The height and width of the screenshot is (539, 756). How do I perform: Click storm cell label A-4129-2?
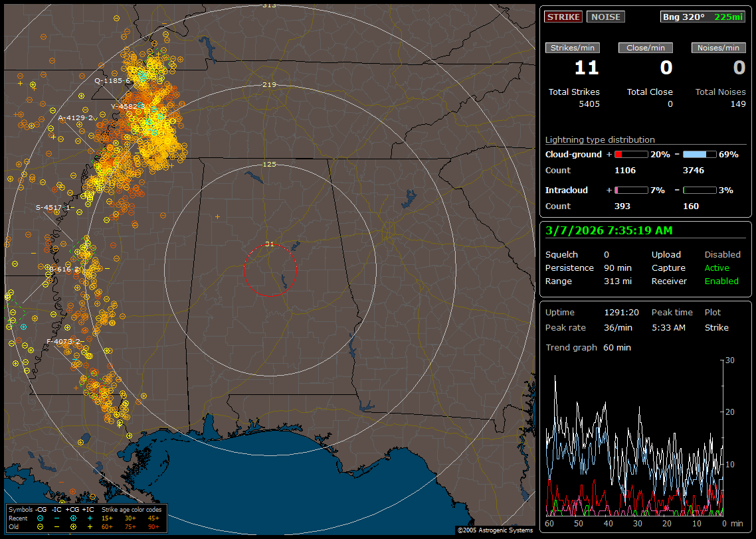pos(75,117)
